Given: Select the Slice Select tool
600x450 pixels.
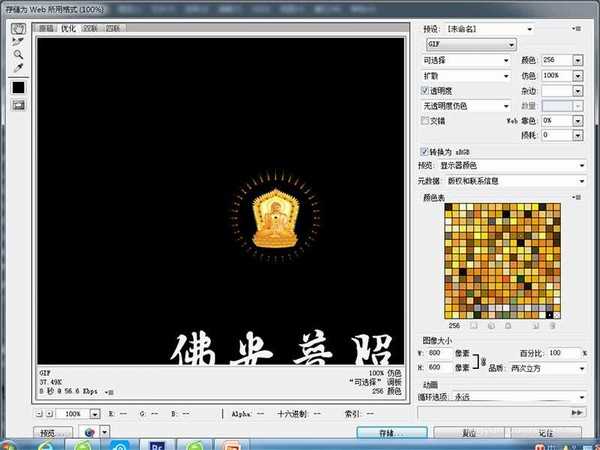Looking at the screenshot, I should click(18, 42).
